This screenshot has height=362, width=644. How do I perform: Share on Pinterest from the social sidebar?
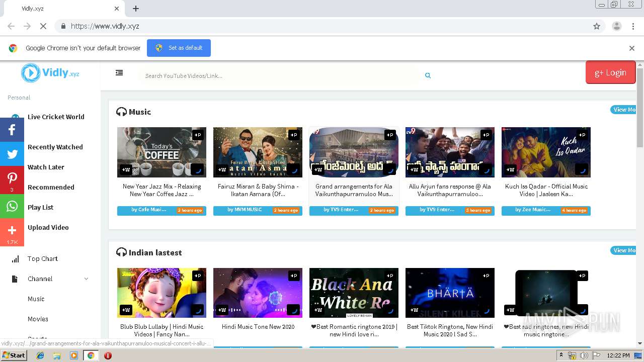pyautogui.click(x=12, y=180)
